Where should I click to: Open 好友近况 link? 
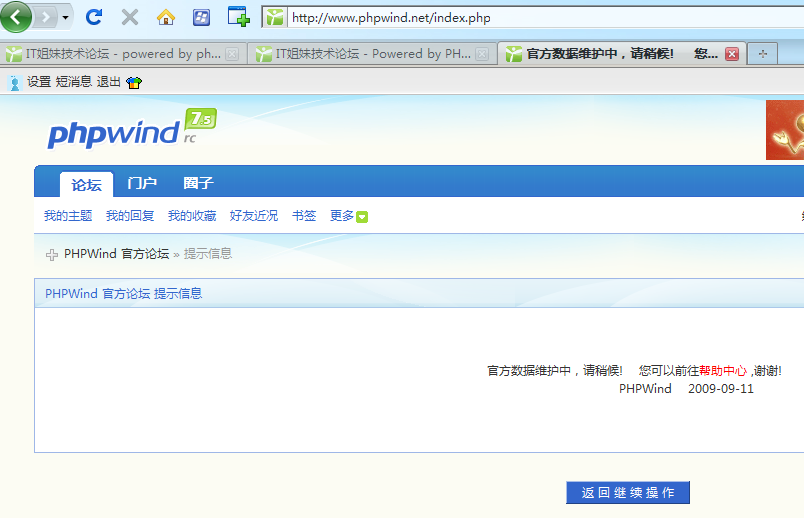click(254, 216)
